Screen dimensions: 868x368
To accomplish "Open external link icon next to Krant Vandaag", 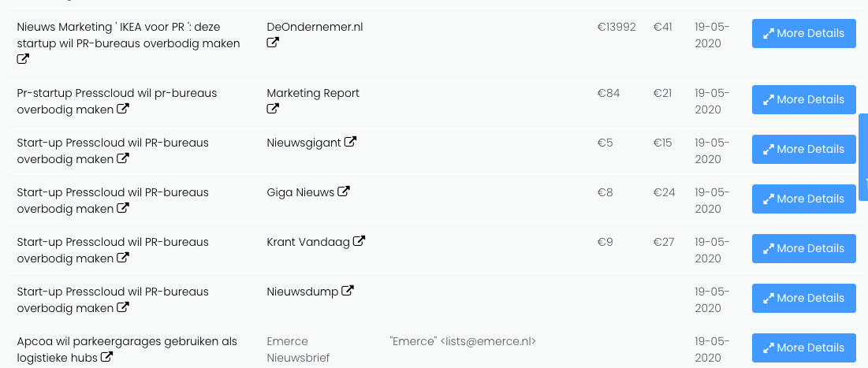I will coord(359,241).
